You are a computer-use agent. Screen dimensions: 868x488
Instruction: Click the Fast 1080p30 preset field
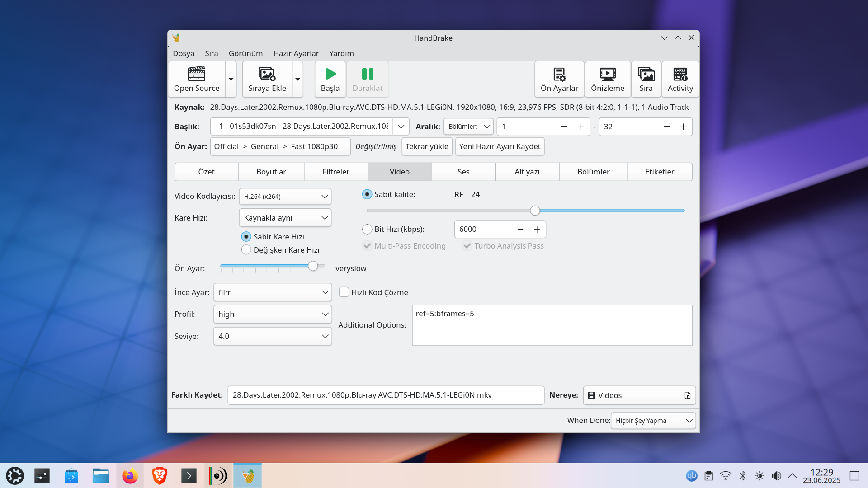point(280,146)
